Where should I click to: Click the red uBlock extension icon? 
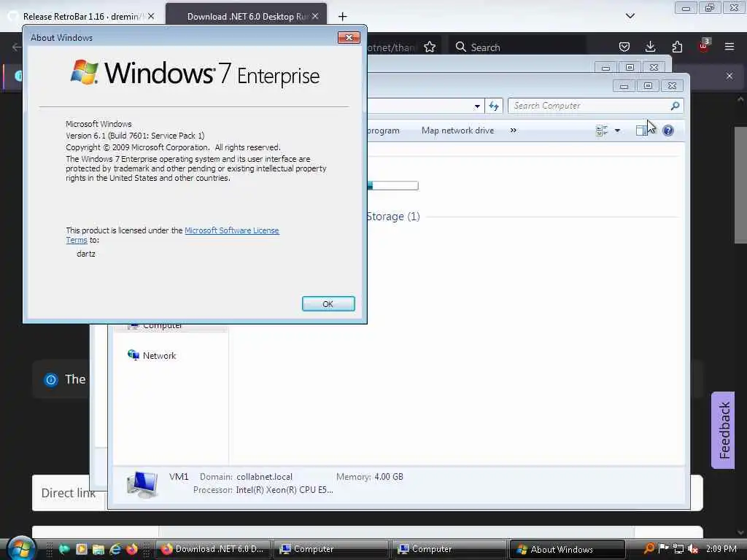click(x=704, y=46)
